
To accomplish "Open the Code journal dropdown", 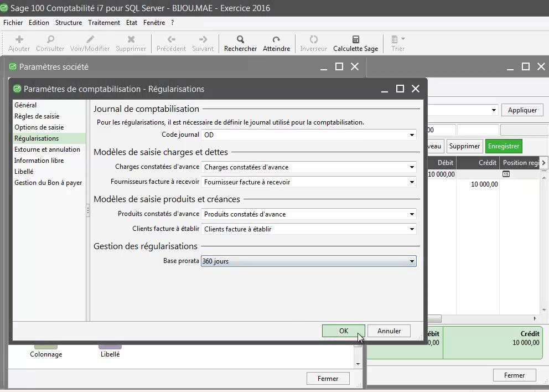I will [412, 135].
